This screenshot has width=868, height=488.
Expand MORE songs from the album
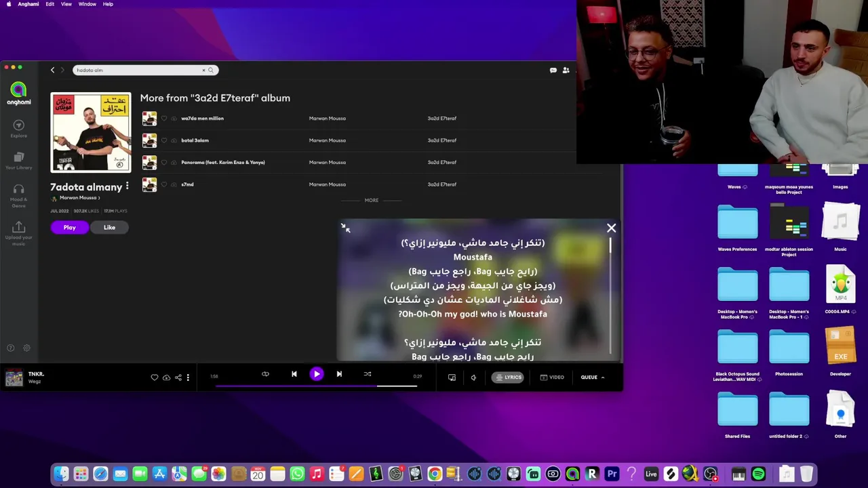point(372,201)
